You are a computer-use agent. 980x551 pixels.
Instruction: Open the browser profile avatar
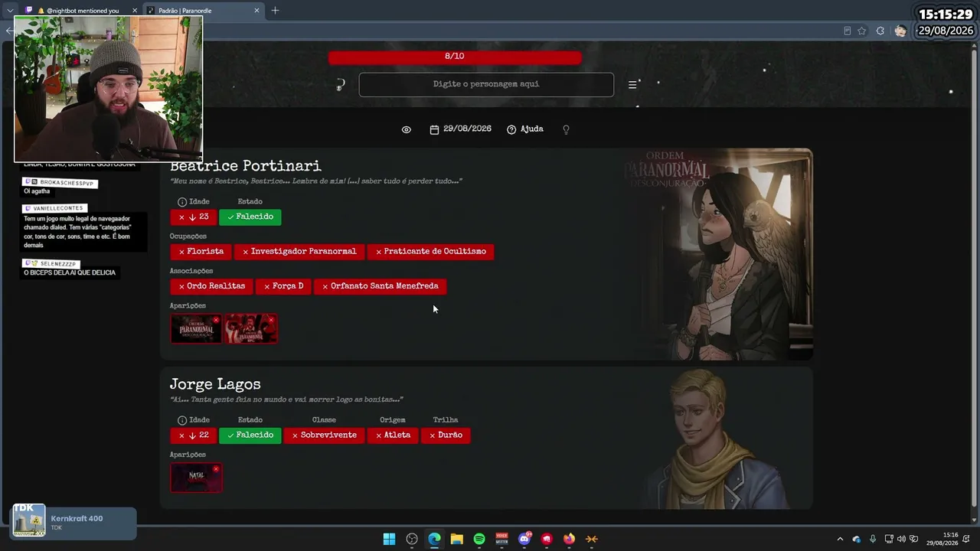(900, 31)
